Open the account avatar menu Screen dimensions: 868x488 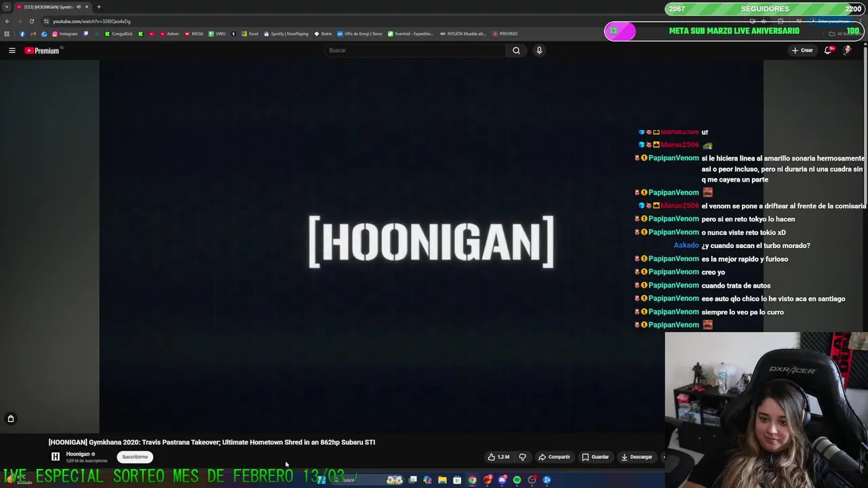pyautogui.click(x=848, y=50)
